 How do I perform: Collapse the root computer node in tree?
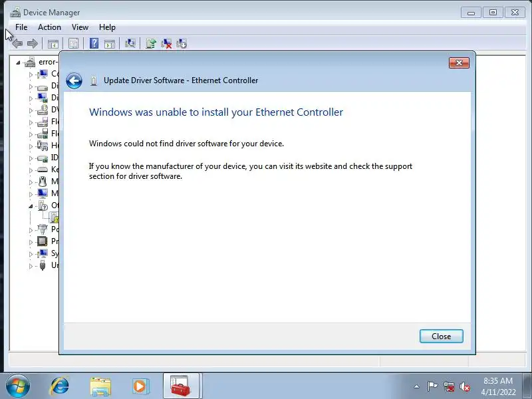(18, 63)
